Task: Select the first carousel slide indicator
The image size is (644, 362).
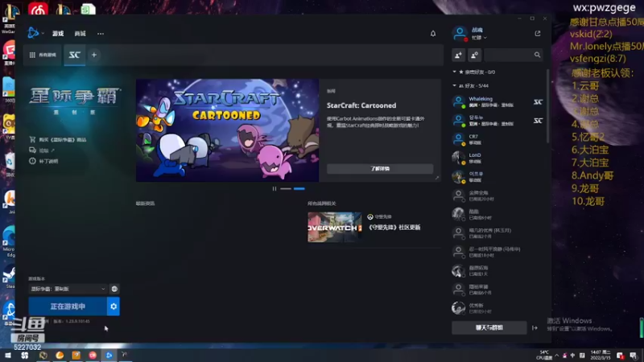Action: coord(286,189)
